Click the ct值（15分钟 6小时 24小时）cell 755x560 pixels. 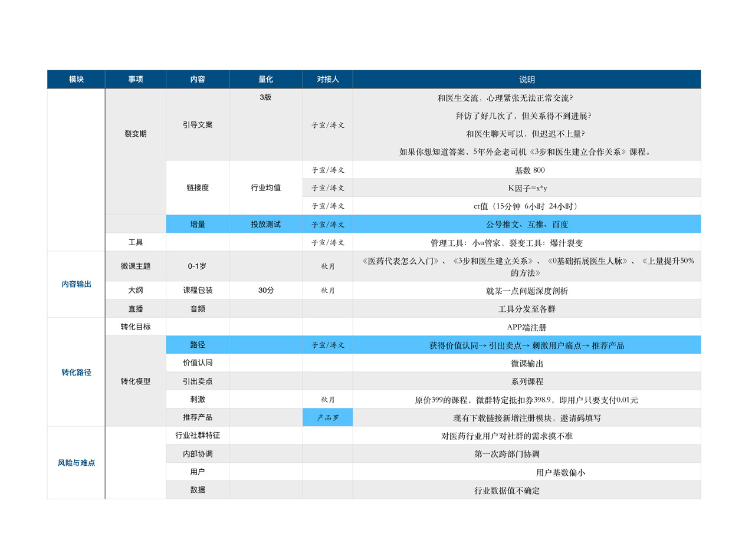[x=527, y=206]
